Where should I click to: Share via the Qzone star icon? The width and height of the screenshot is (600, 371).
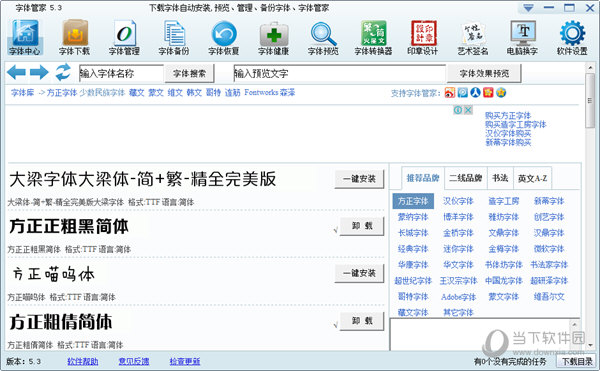(501, 93)
